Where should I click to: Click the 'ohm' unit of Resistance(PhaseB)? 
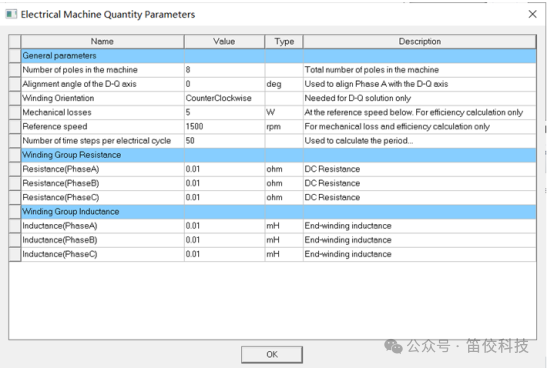[x=275, y=183]
